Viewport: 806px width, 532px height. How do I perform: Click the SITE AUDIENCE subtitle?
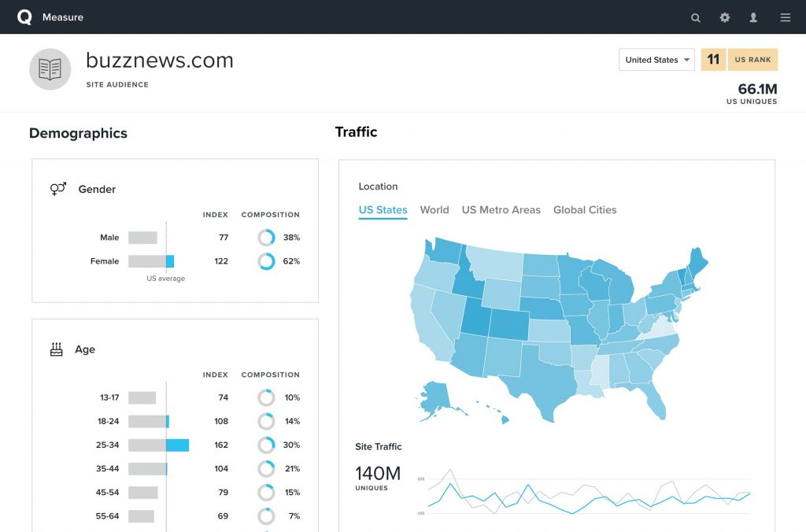117,84
